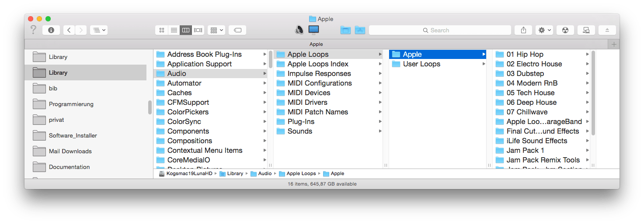Expand the User Loops arrow
The height and width of the screenshot is (224, 644).
pyautogui.click(x=484, y=64)
